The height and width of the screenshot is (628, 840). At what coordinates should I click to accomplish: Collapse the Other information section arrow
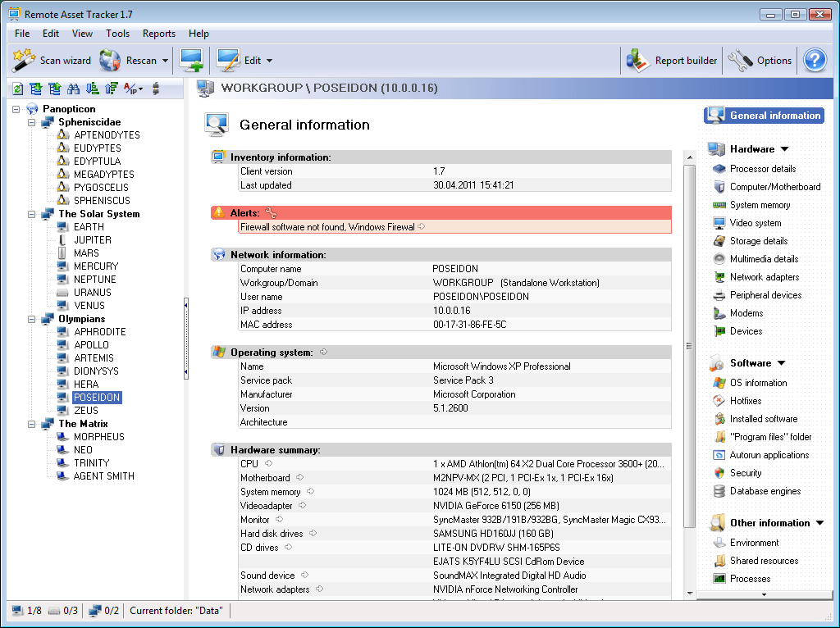820,523
